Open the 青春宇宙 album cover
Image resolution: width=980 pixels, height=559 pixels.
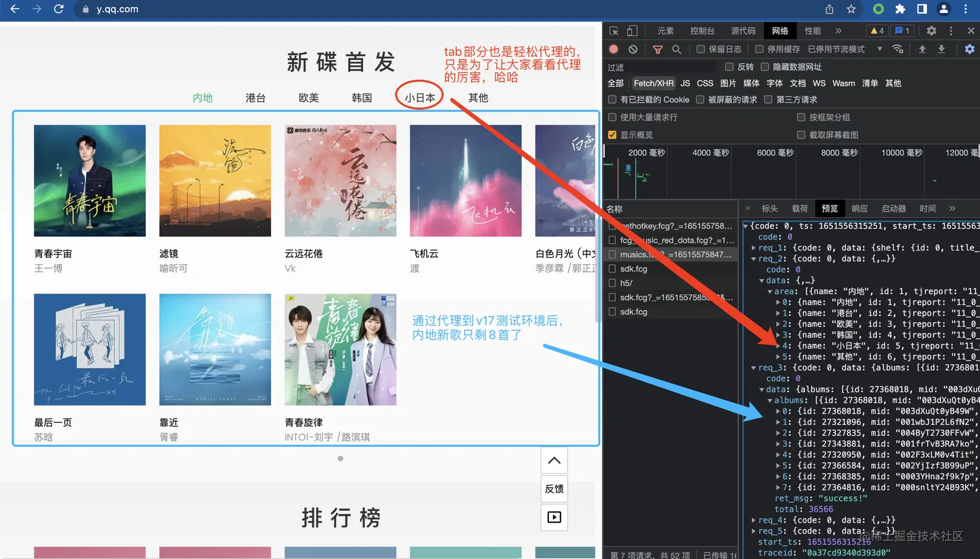pyautogui.click(x=90, y=181)
